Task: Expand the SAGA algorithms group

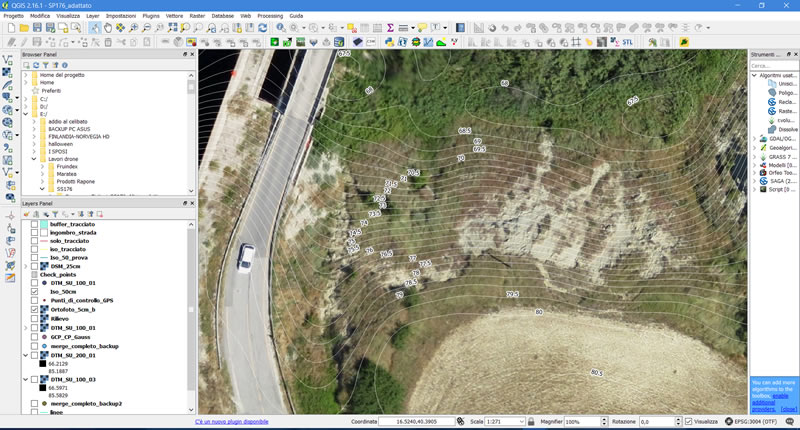Action: point(755,181)
